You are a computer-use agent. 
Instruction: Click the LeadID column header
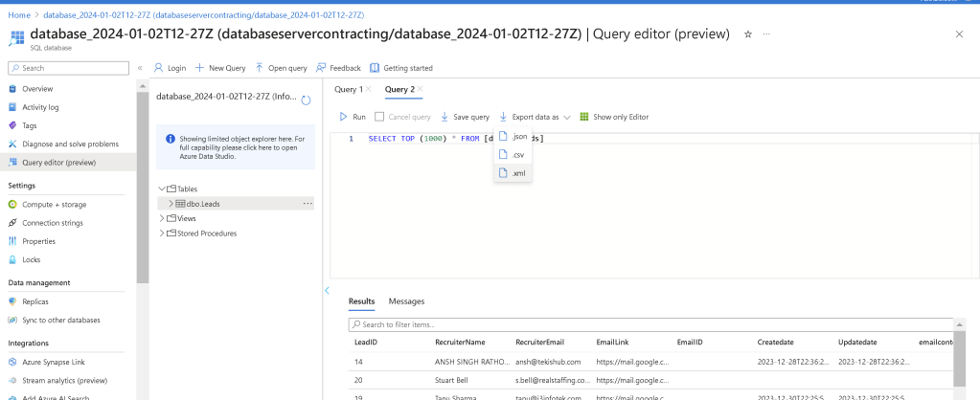366,343
